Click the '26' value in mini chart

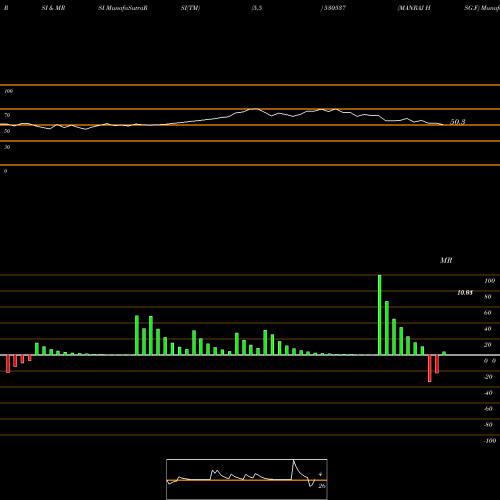coord(322,486)
